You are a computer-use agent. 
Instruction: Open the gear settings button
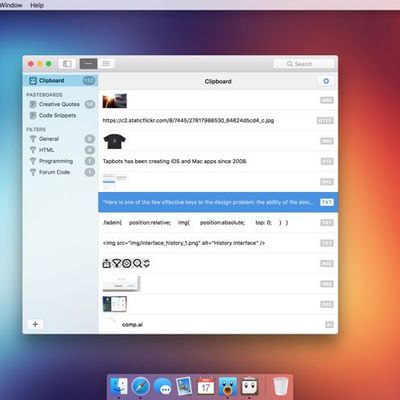point(326,81)
